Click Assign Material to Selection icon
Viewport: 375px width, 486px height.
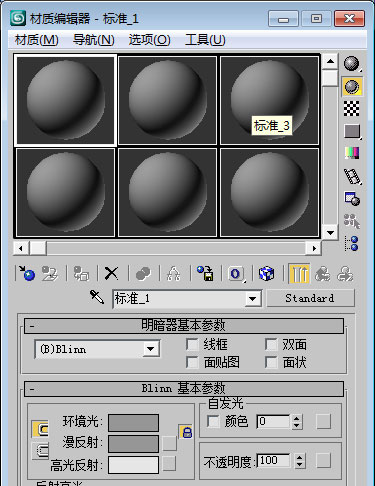point(81,274)
